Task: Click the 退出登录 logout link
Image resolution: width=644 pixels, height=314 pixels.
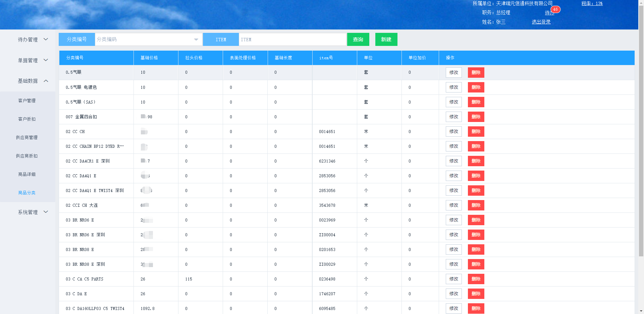Action: (x=541, y=22)
